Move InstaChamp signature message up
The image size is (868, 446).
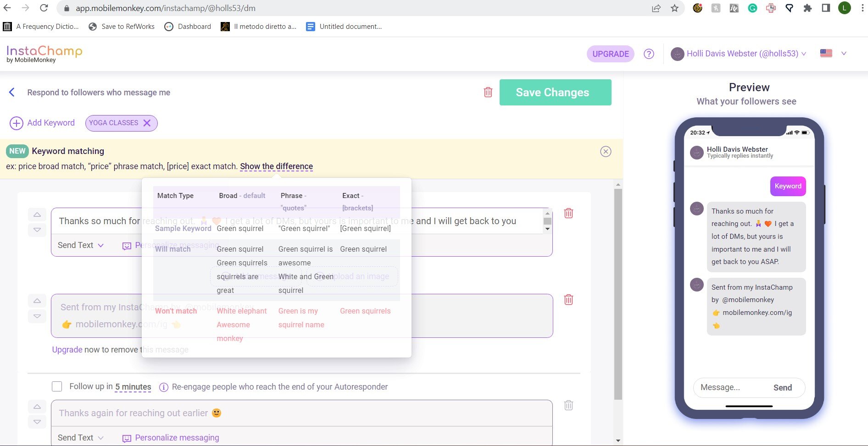click(37, 301)
